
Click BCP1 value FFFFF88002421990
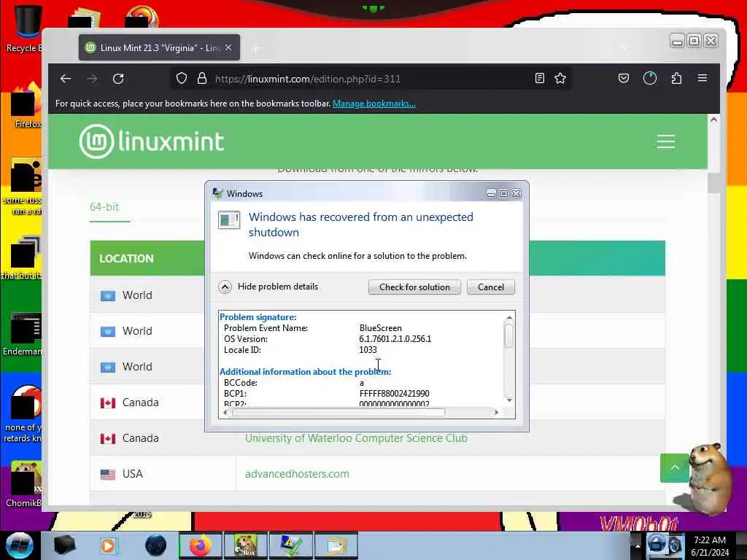(395, 394)
